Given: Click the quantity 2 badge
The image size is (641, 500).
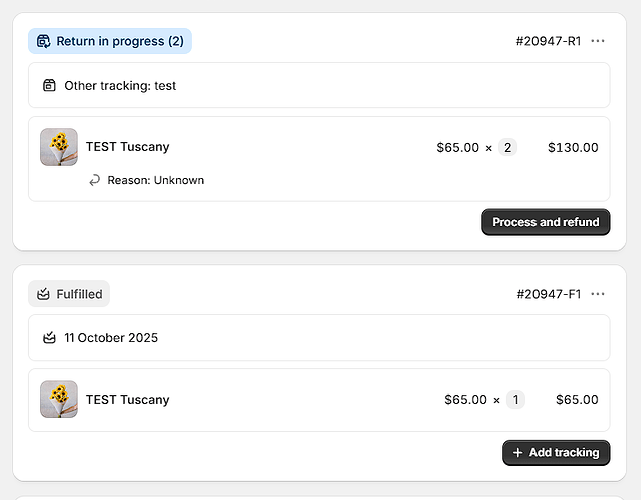Looking at the screenshot, I should (x=507, y=148).
